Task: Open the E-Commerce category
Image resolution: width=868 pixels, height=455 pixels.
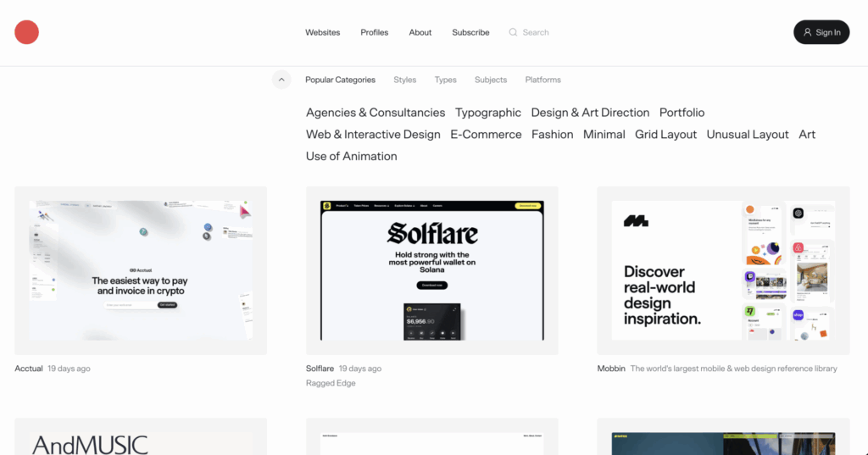Action: [486, 135]
